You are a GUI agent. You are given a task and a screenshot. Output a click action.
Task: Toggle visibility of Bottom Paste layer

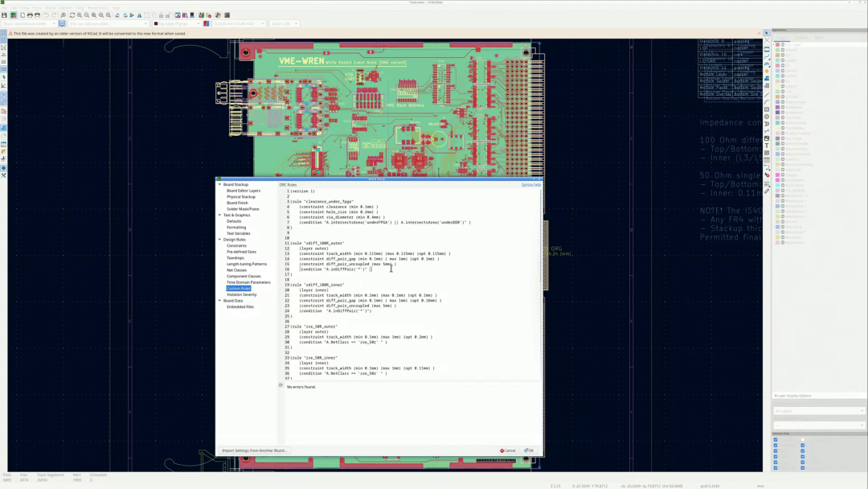pos(783,123)
